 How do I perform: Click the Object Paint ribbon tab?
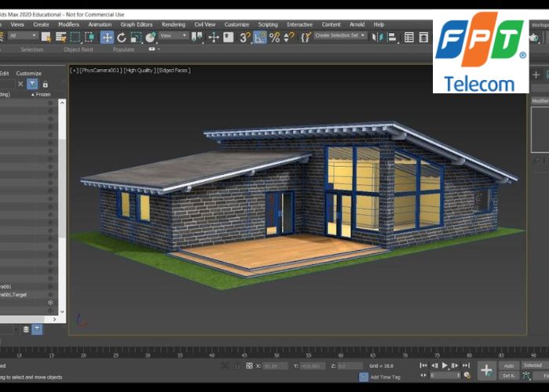pos(78,49)
